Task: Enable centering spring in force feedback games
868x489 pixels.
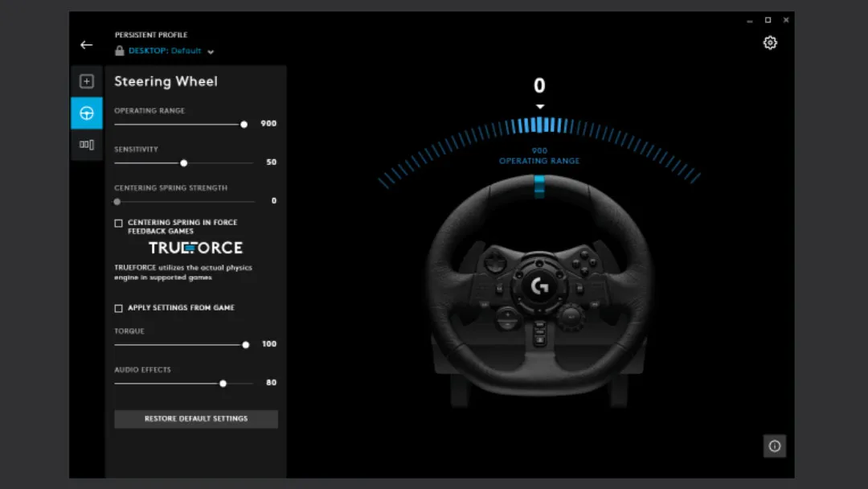Action: [118, 223]
